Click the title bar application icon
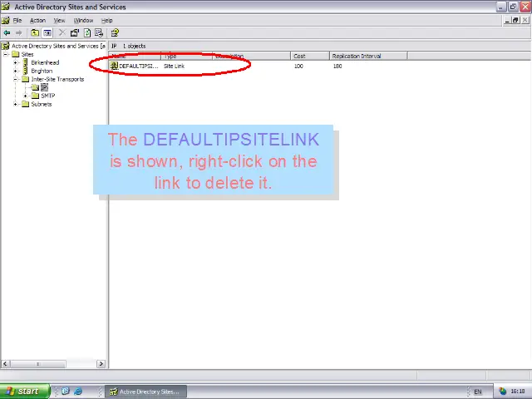 pos(6,7)
